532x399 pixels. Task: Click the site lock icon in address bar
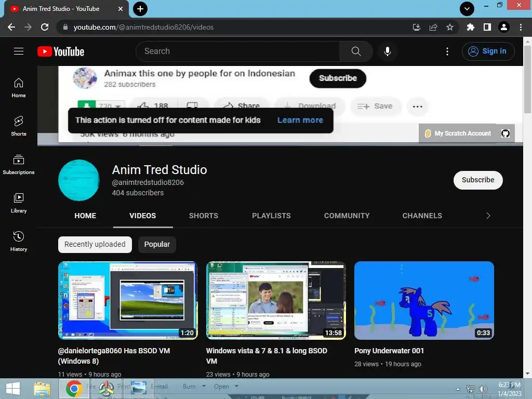(x=65, y=27)
